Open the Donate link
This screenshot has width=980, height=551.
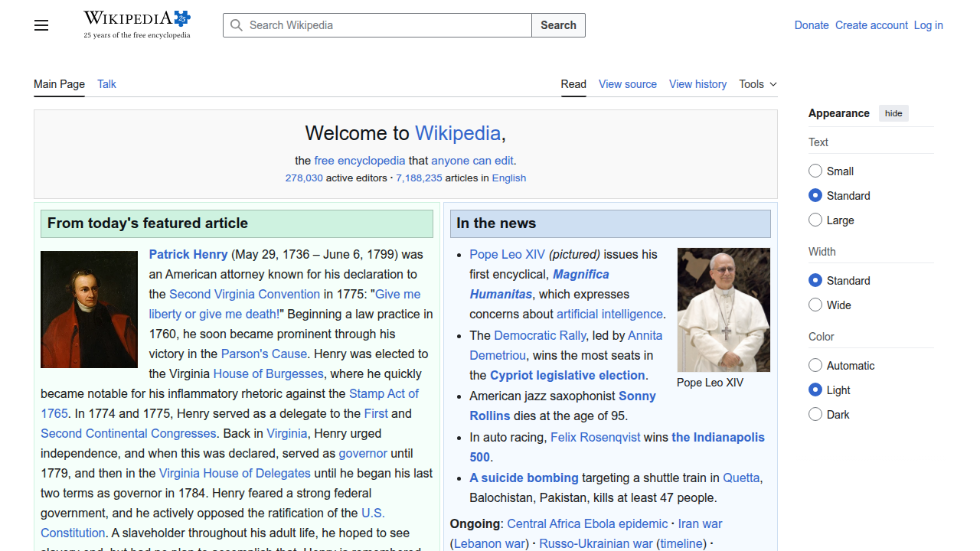[x=812, y=25]
